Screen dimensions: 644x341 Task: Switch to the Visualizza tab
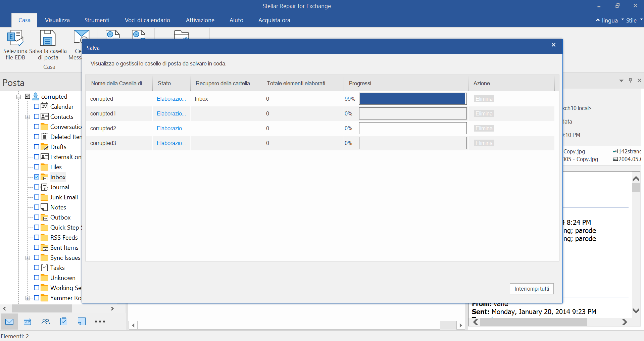coord(57,20)
